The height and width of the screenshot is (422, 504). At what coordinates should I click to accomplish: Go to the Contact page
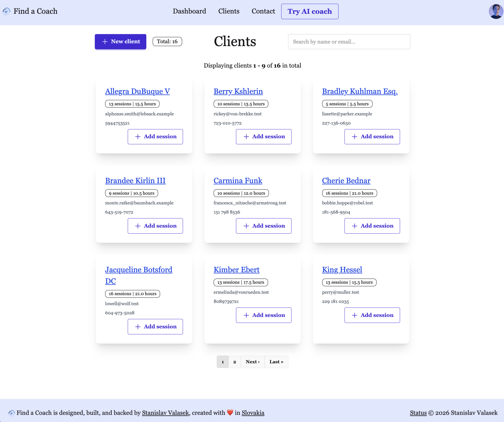point(263,11)
